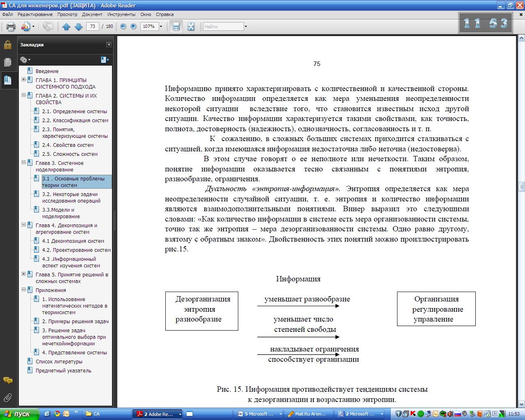525x420 pixels.
Task: Click the Kaspersky tray icon
Action: pyautogui.click(x=413, y=414)
